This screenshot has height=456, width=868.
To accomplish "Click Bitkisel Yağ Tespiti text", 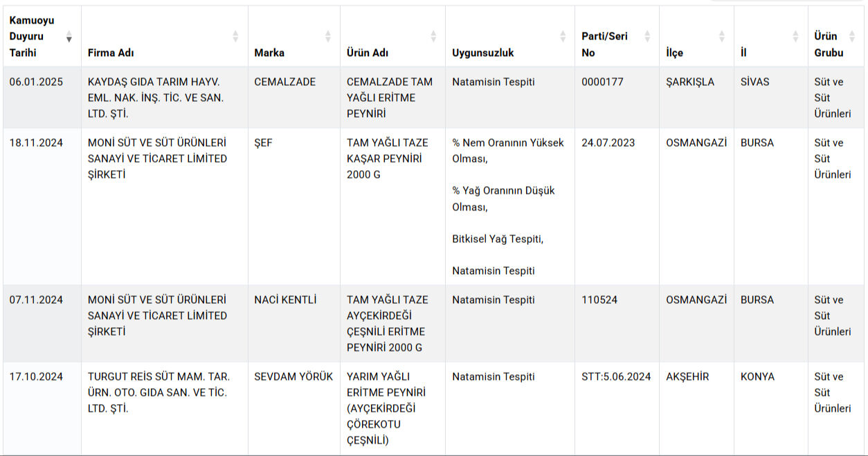I will 498,239.
